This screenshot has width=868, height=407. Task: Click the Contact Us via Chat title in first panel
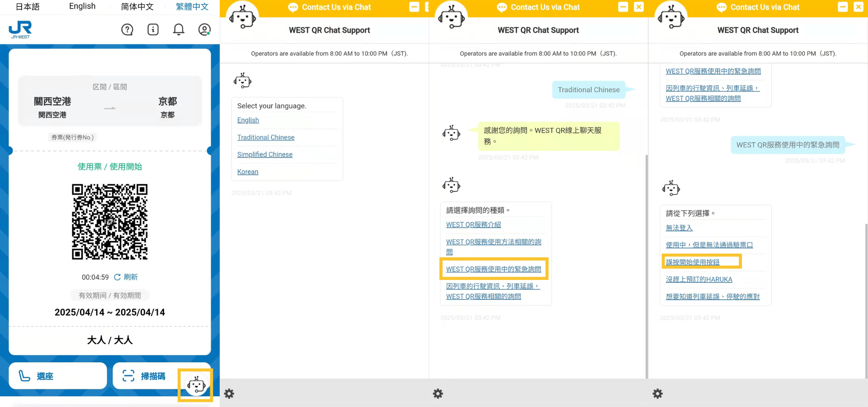point(336,7)
